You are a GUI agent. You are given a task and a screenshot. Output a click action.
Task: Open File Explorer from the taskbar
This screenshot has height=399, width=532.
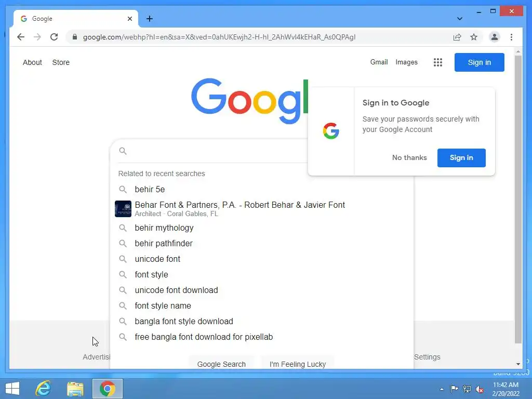[75, 389]
